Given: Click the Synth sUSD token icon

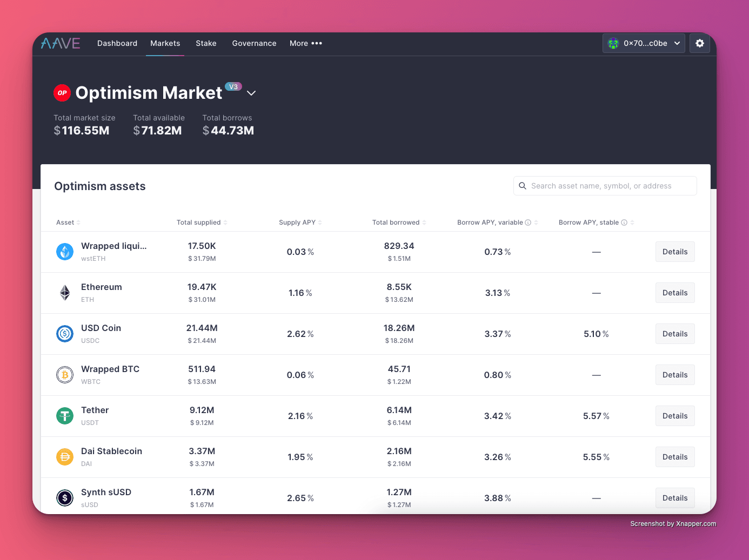Looking at the screenshot, I should point(65,498).
